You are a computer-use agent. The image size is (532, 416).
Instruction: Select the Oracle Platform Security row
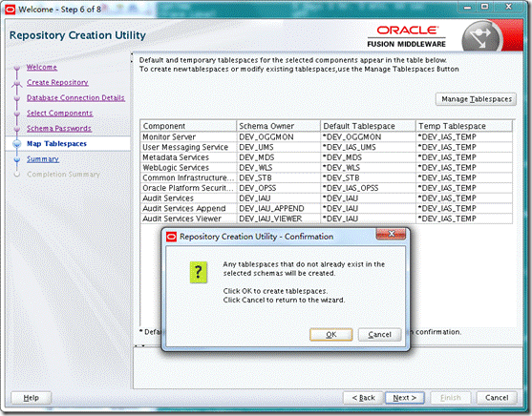pos(327,188)
